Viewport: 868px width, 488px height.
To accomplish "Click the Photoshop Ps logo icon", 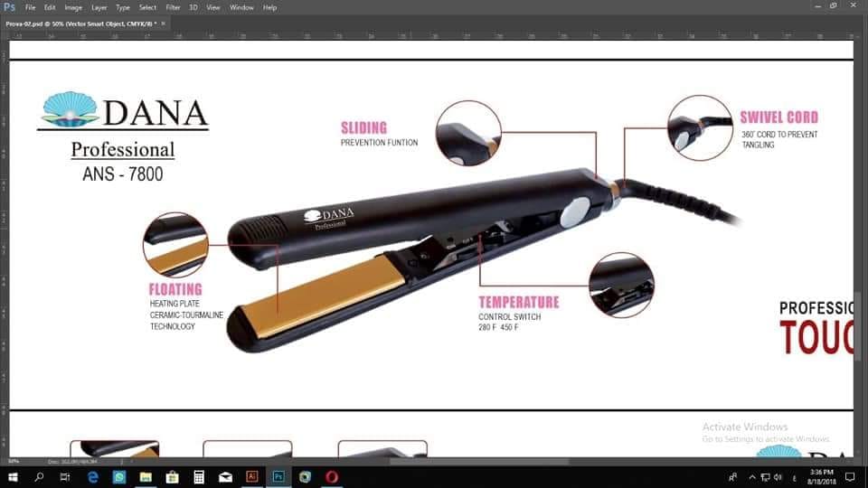I will pyautogui.click(x=9, y=7).
